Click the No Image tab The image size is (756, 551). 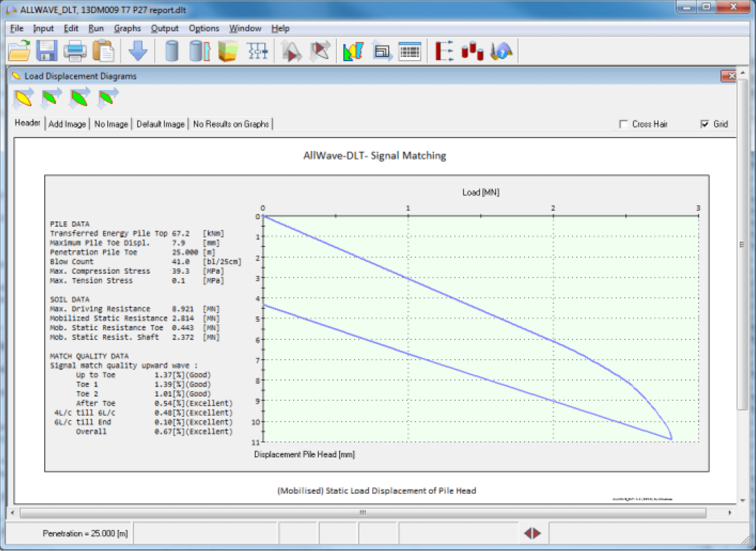click(x=111, y=124)
